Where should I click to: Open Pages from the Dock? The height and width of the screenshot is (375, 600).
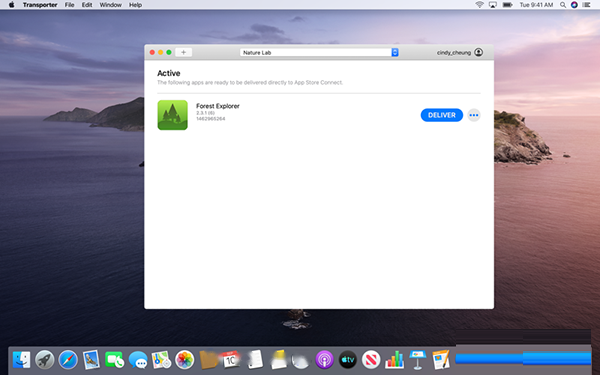pyautogui.click(x=441, y=360)
